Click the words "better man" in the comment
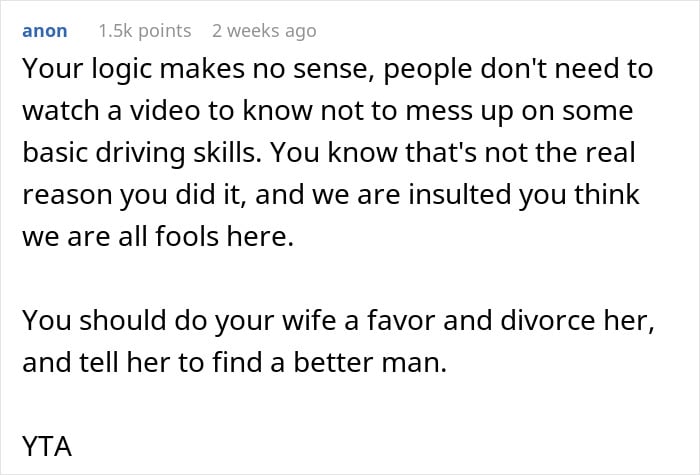 pyautogui.click(x=370, y=362)
